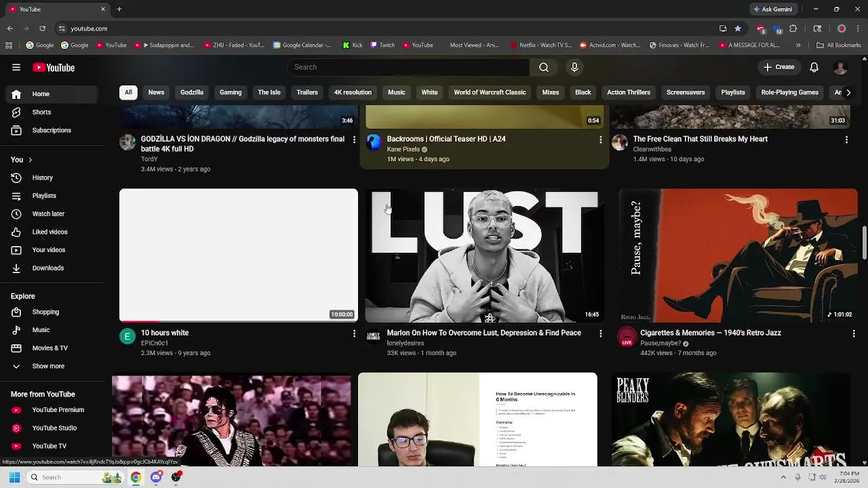Click the search input field
Screen dimensions: 868x488
click(x=408, y=67)
